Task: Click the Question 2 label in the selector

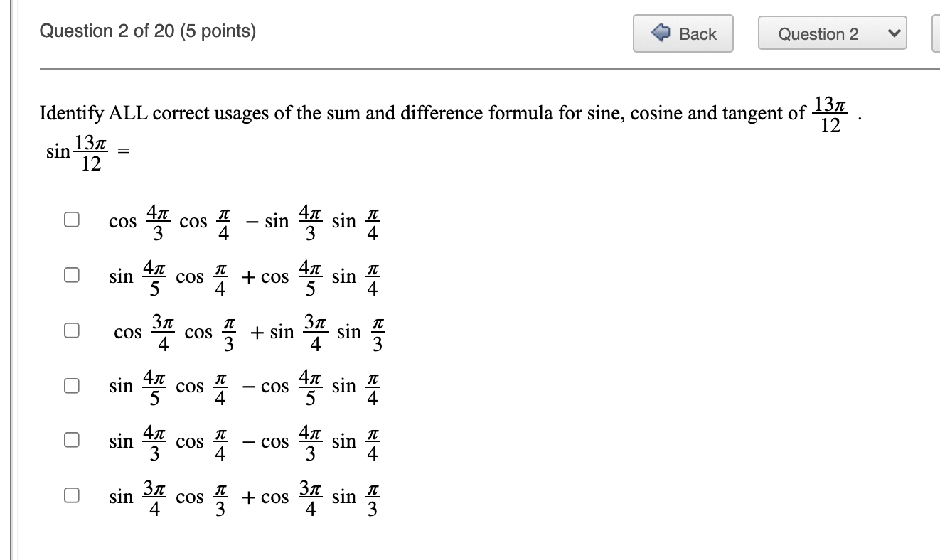Action: point(818,33)
